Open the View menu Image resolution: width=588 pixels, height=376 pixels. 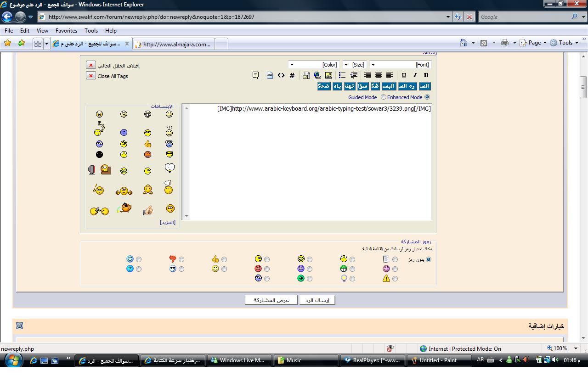point(42,31)
